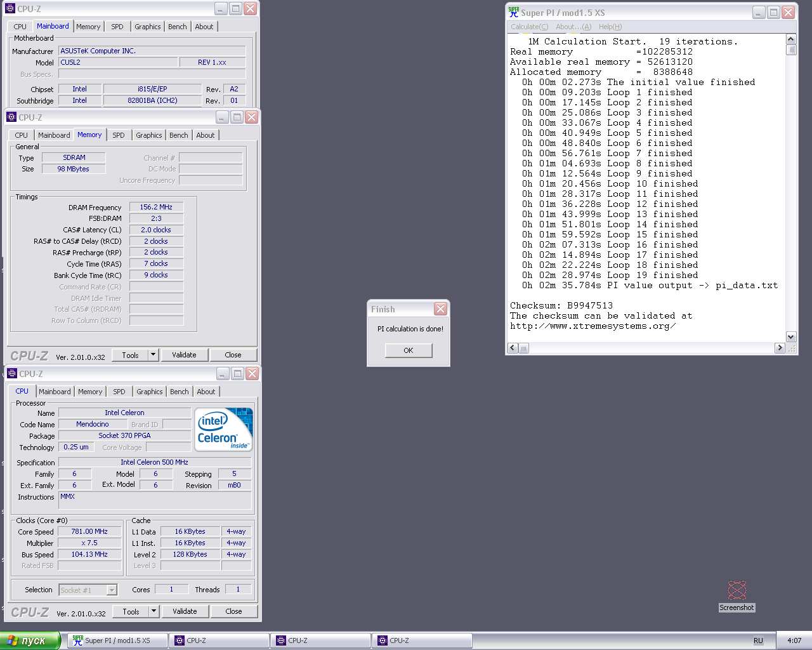Switch to last CPU-Z taskbar button

(422, 640)
